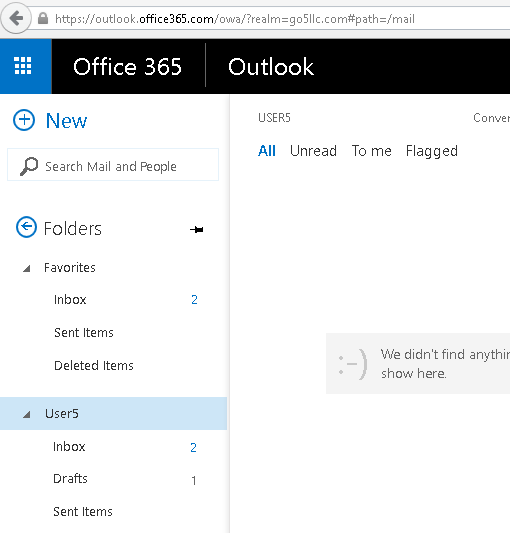Viewport: 510px width, 533px height.
Task: Collapse the User5 mailbox triangle
Action: (x=27, y=414)
